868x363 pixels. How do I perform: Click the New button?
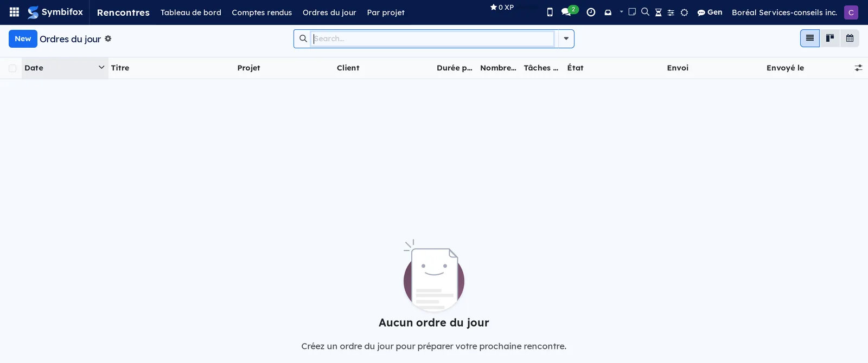(23, 38)
